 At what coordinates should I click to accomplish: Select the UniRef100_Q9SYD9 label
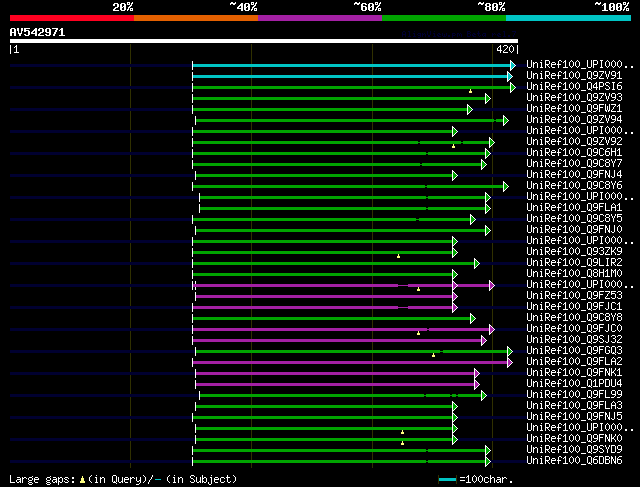click(574, 450)
